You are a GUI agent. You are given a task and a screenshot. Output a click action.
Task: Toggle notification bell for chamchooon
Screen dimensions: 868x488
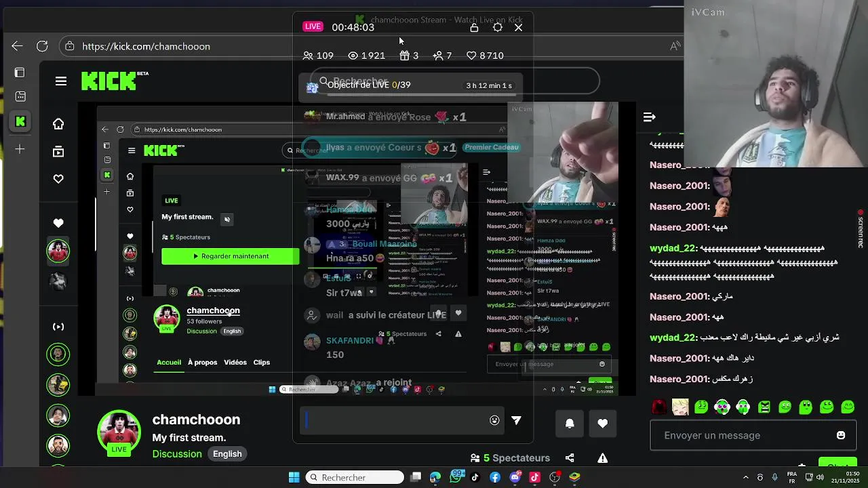coord(570,423)
